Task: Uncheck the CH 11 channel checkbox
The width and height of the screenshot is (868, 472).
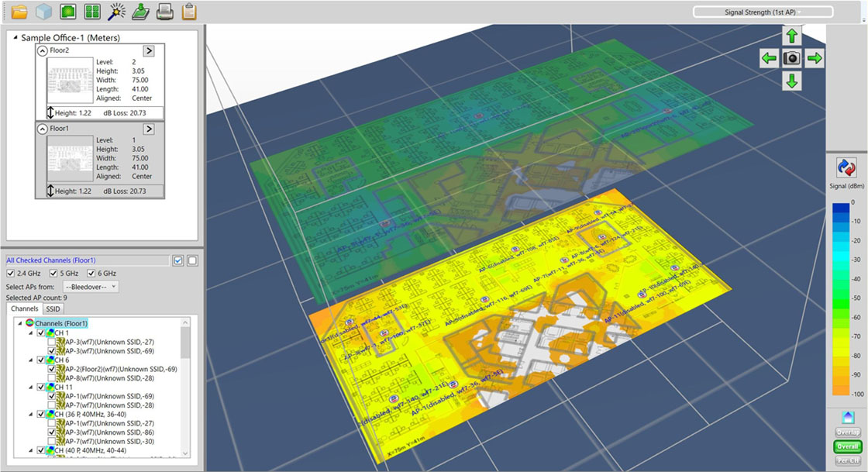Action: tap(41, 386)
